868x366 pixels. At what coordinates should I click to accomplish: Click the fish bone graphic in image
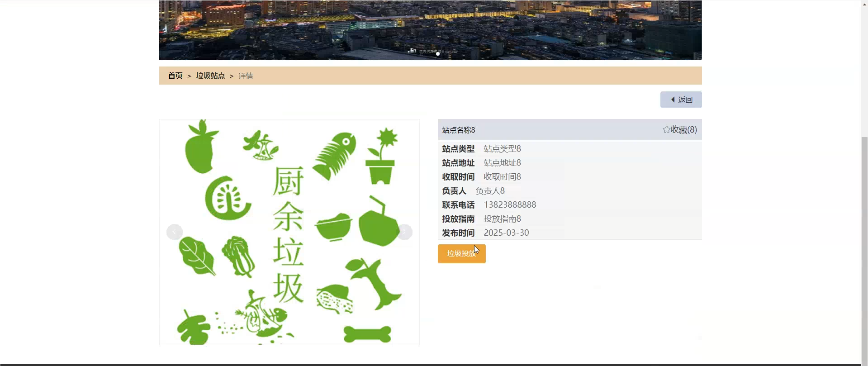pyautogui.click(x=334, y=155)
